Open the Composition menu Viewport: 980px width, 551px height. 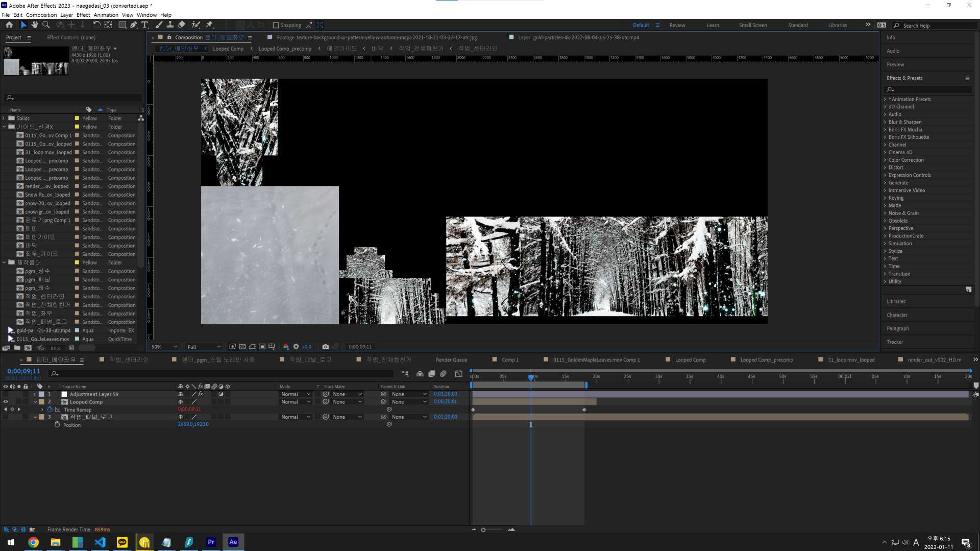(x=41, y=15)
